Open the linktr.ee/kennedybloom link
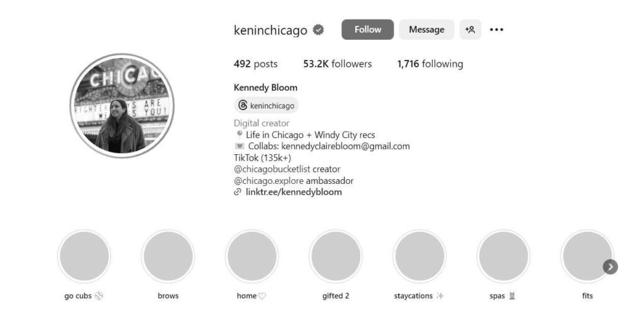This screenshot has width=644, height=330. [294, 192]
